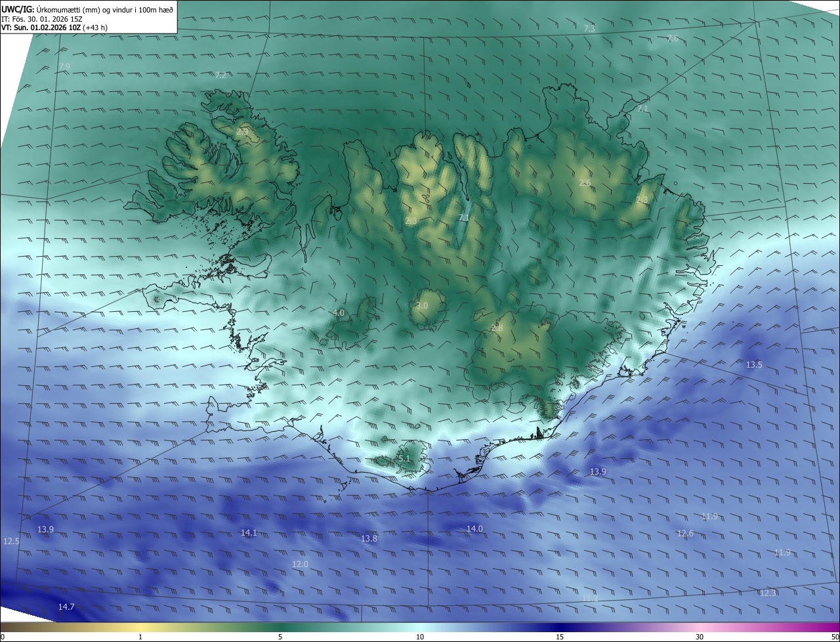
Task: Click the 2.9 value over the Westfjords
Action: pyautogui.click(x=243, y=132)
